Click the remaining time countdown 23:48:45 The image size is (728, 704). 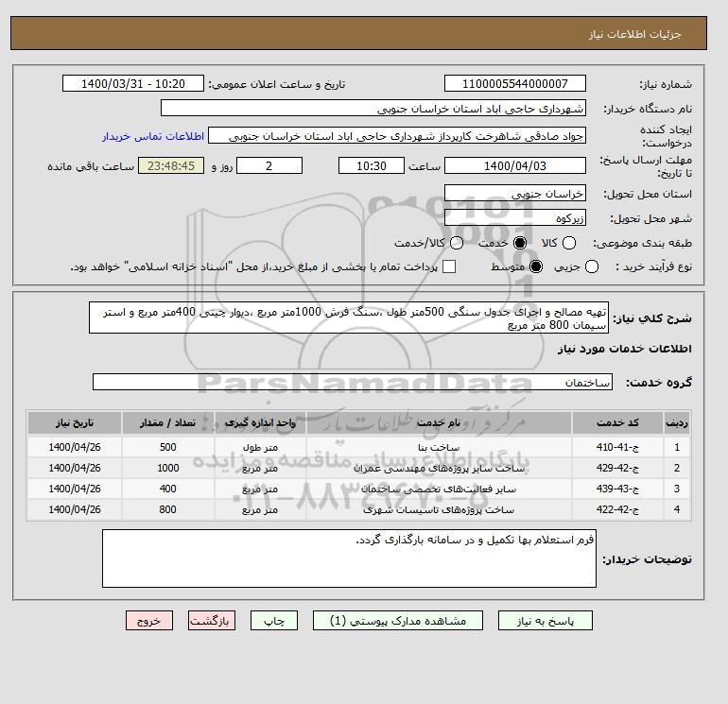[x=171, y=165]
